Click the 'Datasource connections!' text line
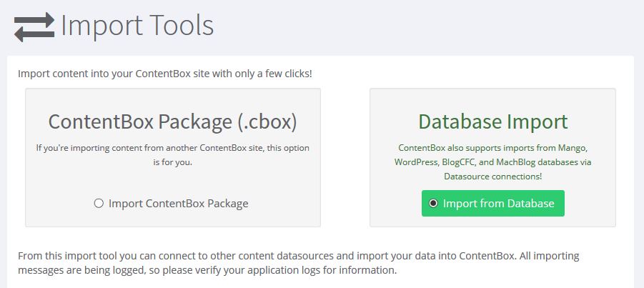 tap(492, 176)
